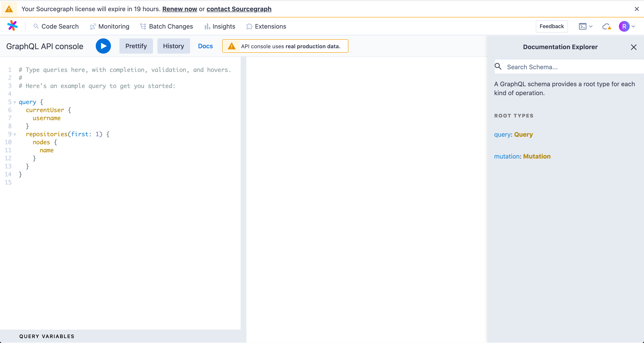644x343 pixels.
Task: Open the Monitoring nav item
Action: click(x=110, y=26)
